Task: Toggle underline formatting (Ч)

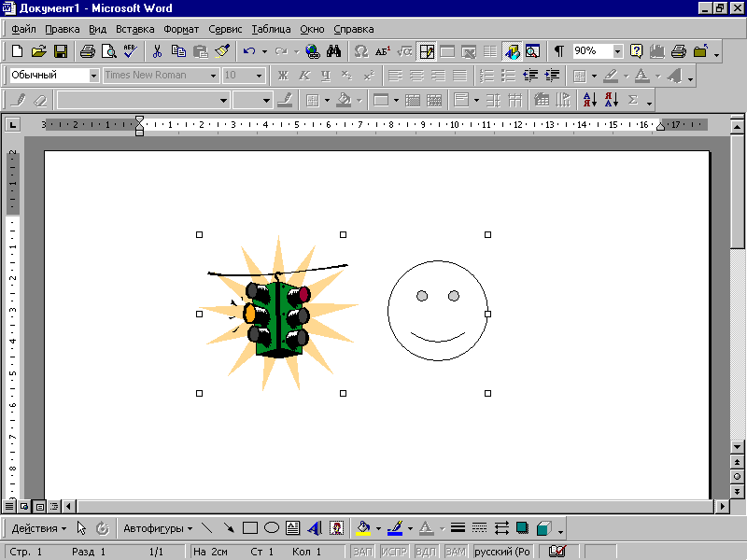Action: coord(326,76)
